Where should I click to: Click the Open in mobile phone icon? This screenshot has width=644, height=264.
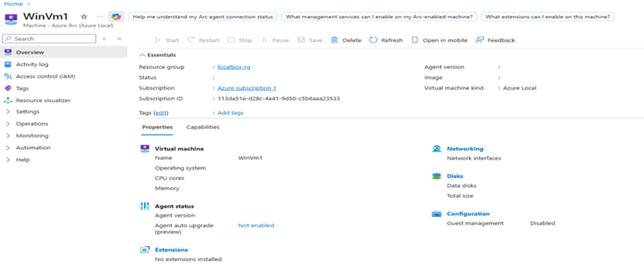(x=415, y=40)
